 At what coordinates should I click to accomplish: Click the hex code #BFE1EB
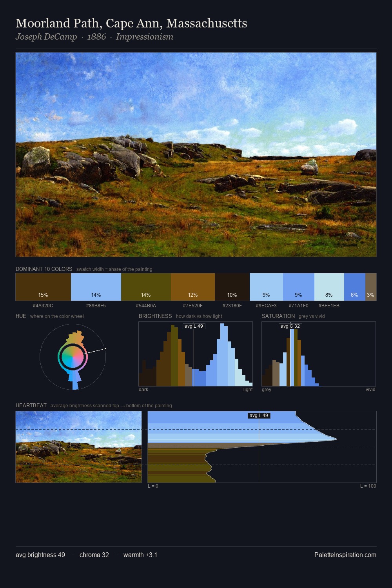click(x=329, y=306)
